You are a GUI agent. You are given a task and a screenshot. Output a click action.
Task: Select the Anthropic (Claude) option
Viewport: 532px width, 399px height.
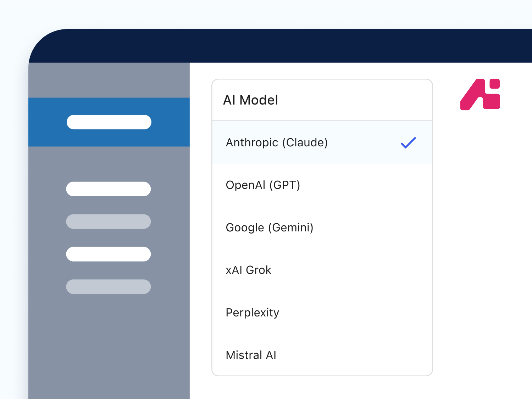[x=277, y=142]
